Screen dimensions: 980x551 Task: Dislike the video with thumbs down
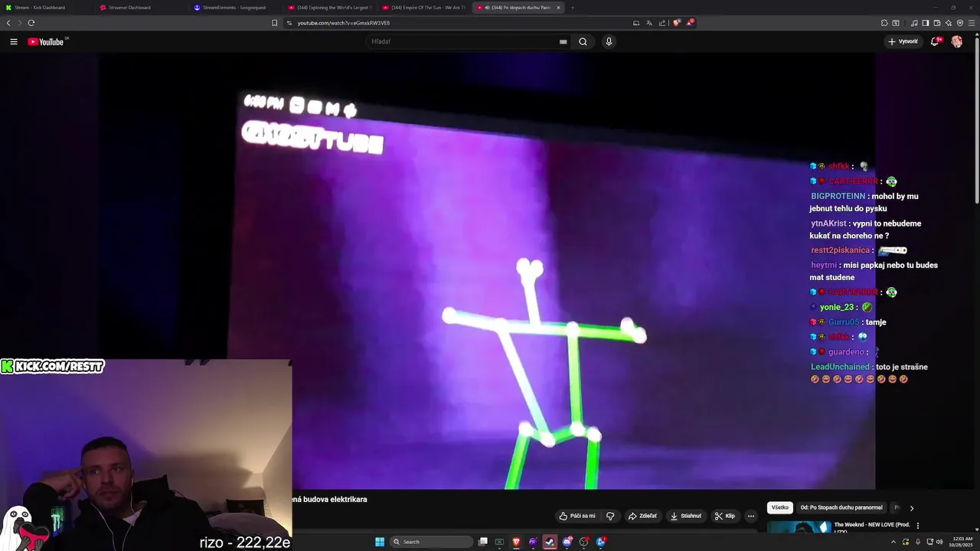point(610,516)
